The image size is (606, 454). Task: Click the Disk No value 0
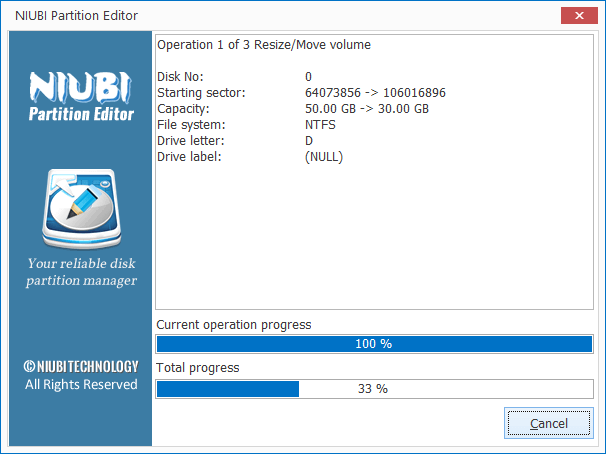click(308, 77)
